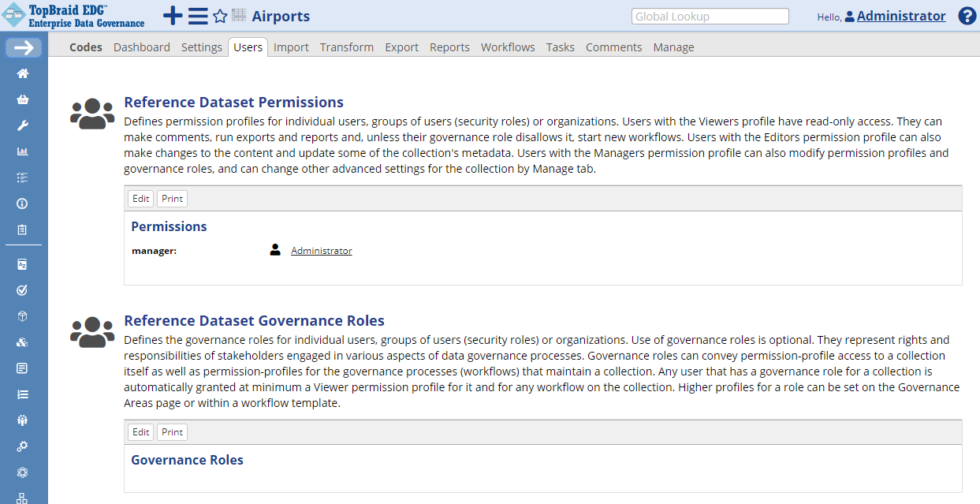Open the wrench settings icon in sidebar
The width and height of the screenshot is (980, 504).
(23, 125)
